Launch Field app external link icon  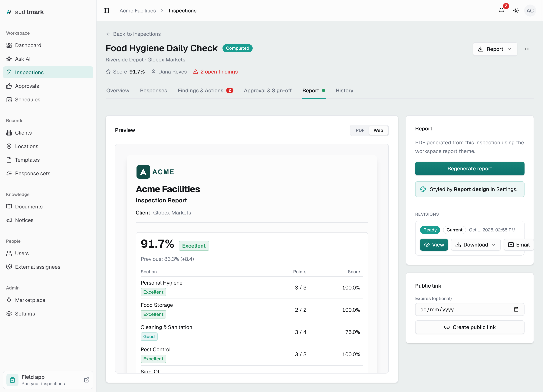coord(87,380)
